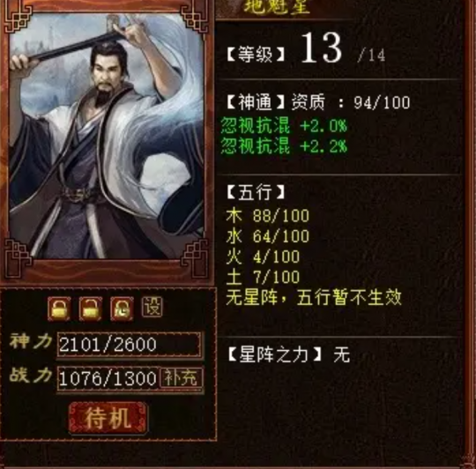Click the third padlock with clock icon
476x469 pixels.
(122, 309)
